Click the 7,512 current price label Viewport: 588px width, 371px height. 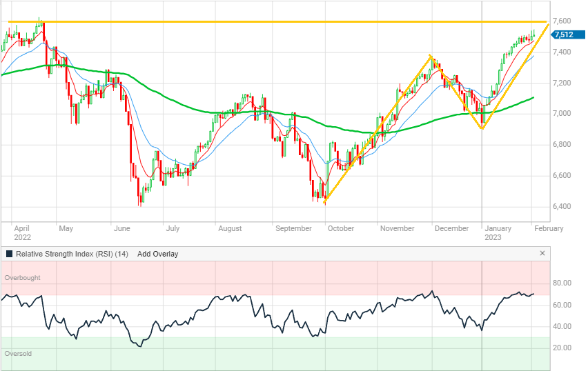point(564,34)
